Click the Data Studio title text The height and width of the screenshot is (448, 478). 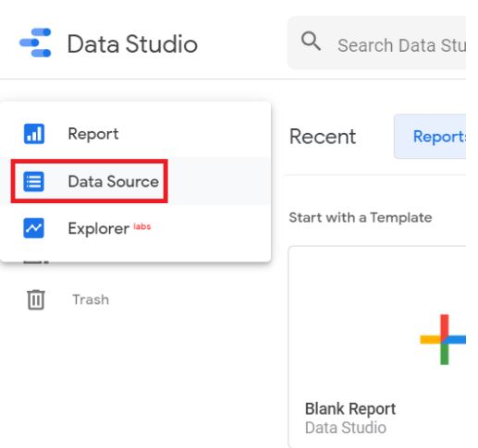pos(132,44)
